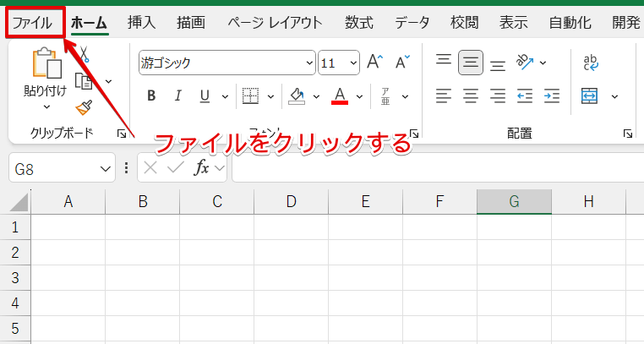The image size is (644, 344).
Task: Select bottom vertical alignment
Action: [x=498, y=65]
